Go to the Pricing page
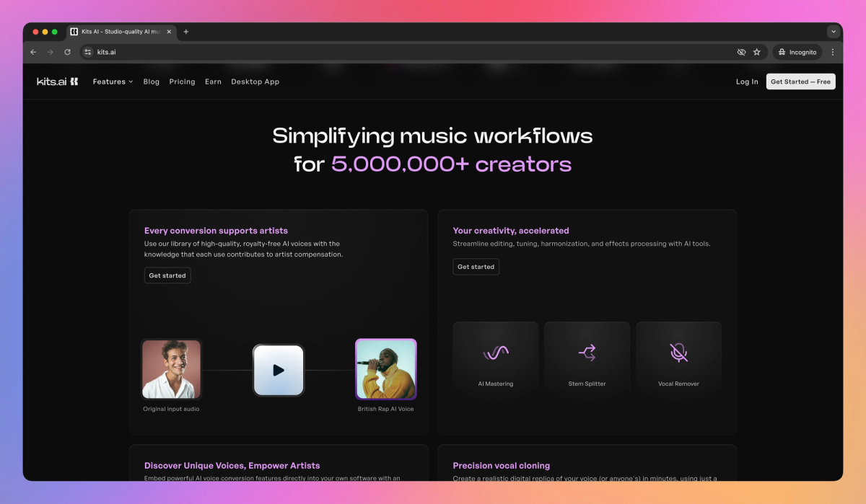The image size is (866, 504). (x=183, y=81)
